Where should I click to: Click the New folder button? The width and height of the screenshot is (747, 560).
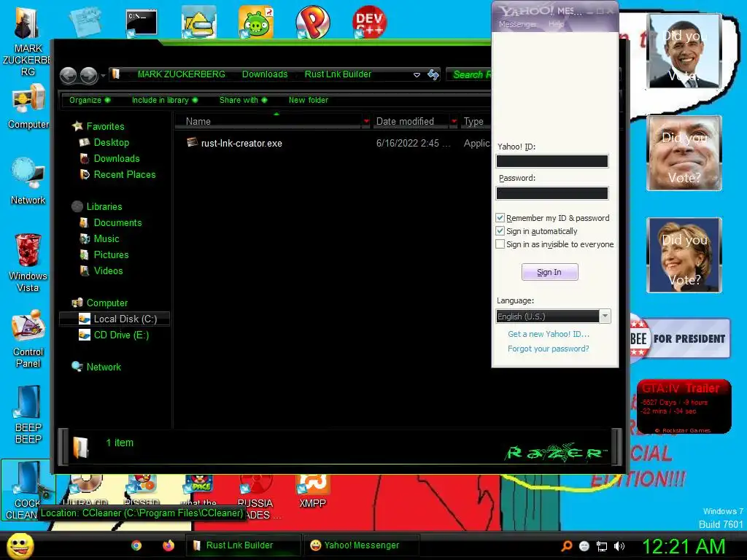click(309, 100)
